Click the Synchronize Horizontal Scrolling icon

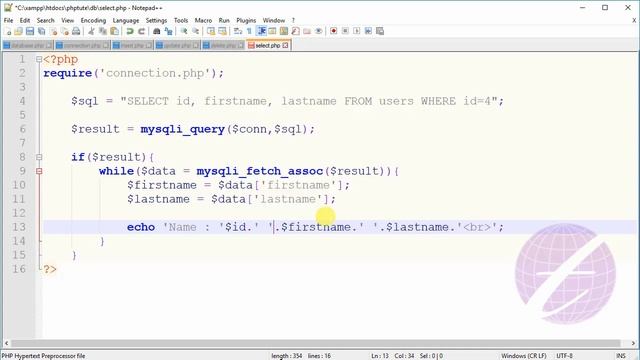point(222,31)
